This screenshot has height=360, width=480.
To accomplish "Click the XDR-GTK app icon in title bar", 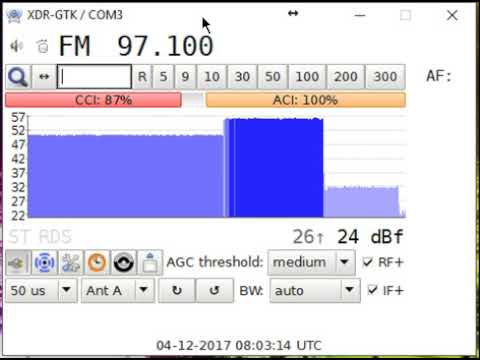I will [14, 15].
